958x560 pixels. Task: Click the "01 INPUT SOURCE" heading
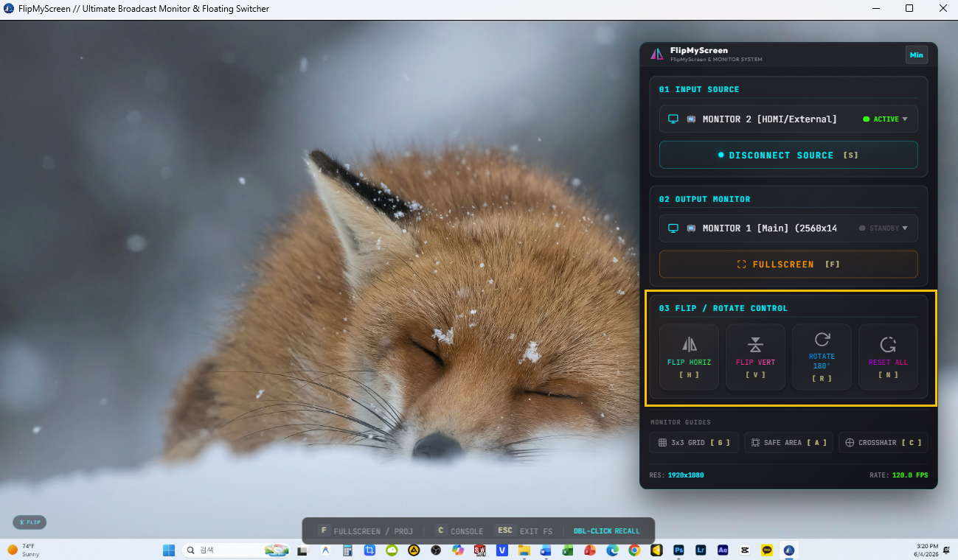click(x=699, y=89)
